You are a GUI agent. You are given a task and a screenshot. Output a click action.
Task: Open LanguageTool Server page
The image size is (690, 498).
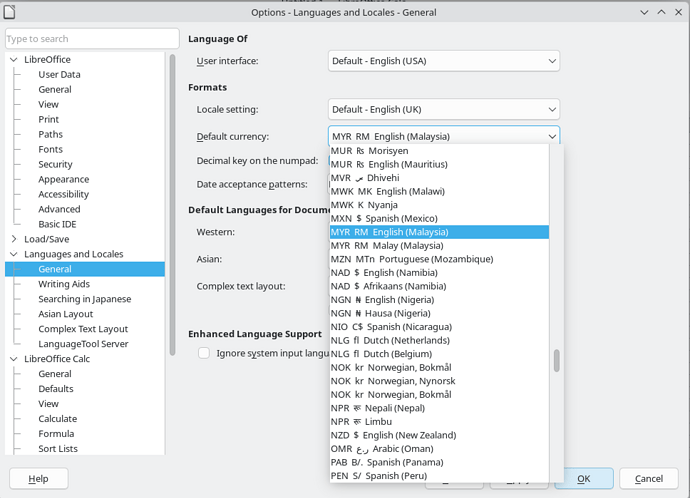83,344
